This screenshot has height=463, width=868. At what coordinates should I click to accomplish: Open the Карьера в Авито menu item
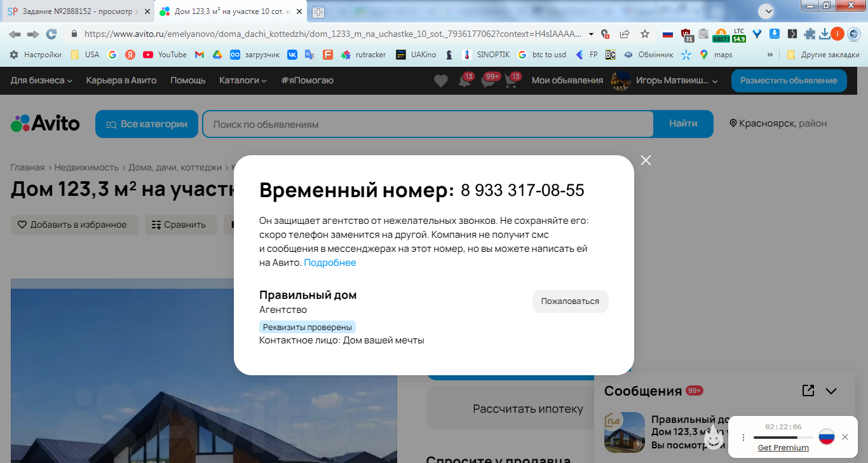click(x=121, y=80)
